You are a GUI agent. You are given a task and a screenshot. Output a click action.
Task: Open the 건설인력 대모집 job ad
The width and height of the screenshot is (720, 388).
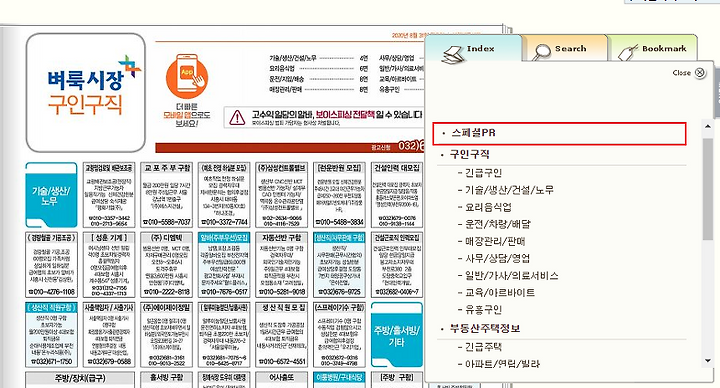coord(397,195)
